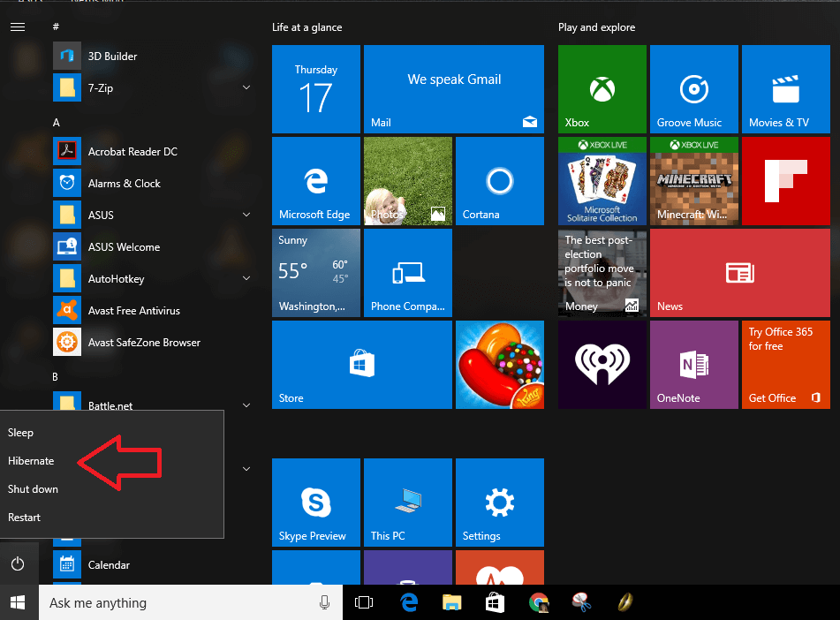Open Chrome from the taskbar

(x=539, y=602)
